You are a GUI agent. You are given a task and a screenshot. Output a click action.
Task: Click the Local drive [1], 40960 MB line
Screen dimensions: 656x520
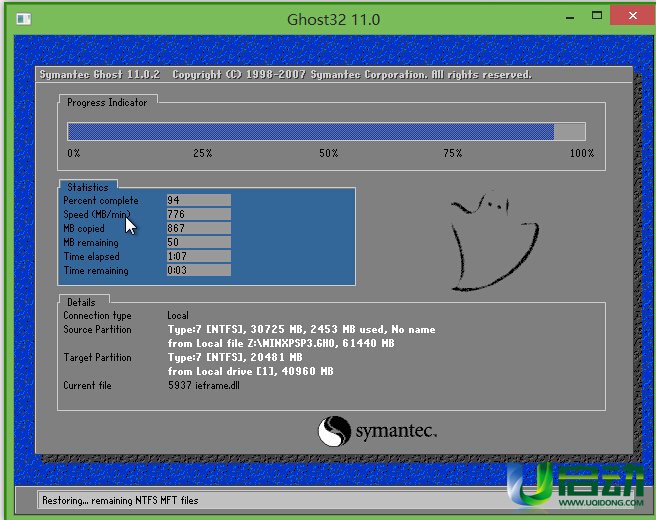click(251, 371)
